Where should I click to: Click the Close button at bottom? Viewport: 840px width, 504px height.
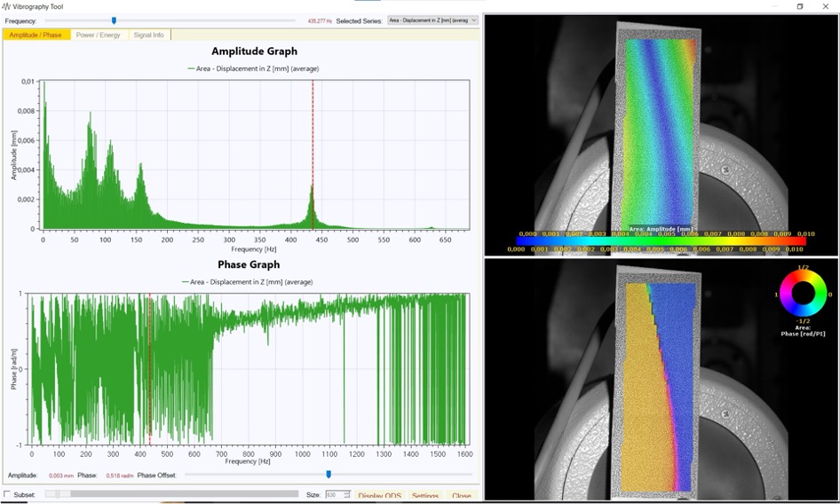click(x=462, y=496)
